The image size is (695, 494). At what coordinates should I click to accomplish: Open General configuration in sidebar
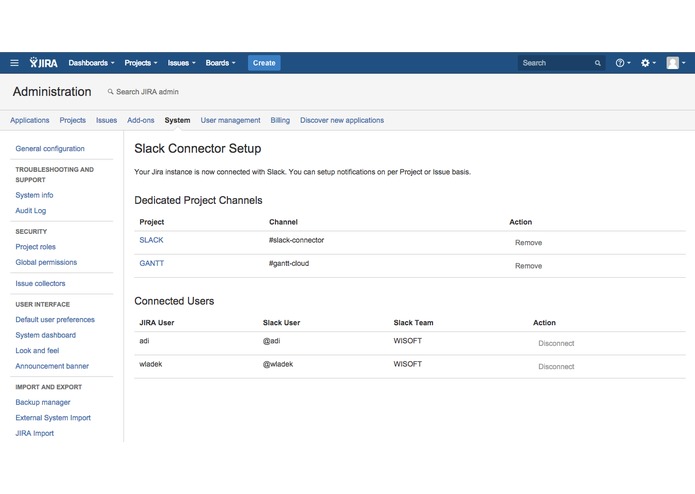pyautogui.click(x=50, y=148)
